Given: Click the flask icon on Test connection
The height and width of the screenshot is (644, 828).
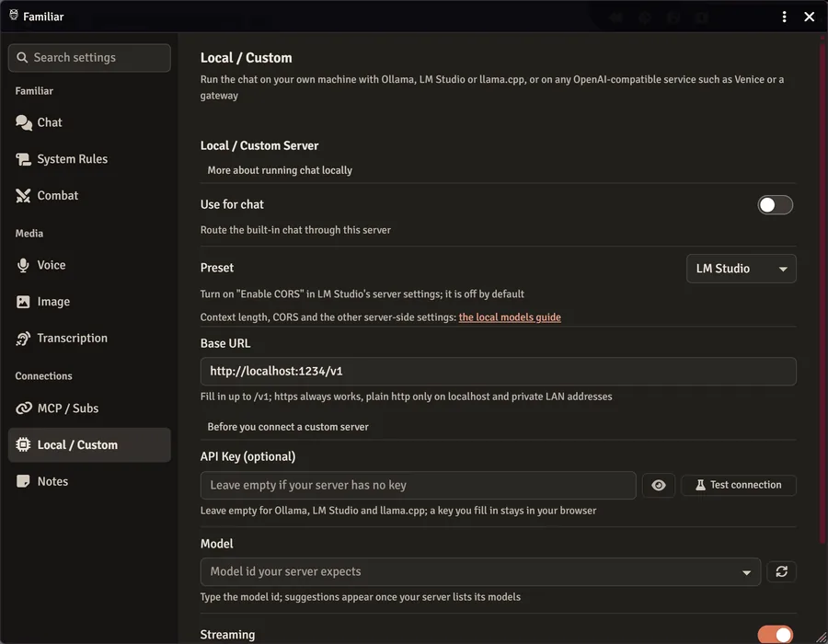Looking at the screenshot, I should pyautogui.click(x=700, y=485).
